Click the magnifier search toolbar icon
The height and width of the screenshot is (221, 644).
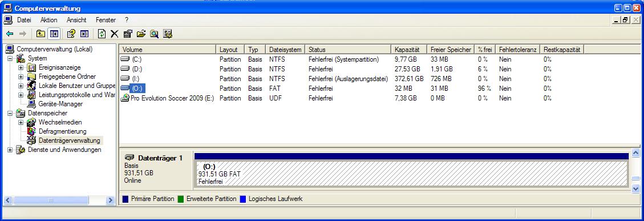point(154,34)
